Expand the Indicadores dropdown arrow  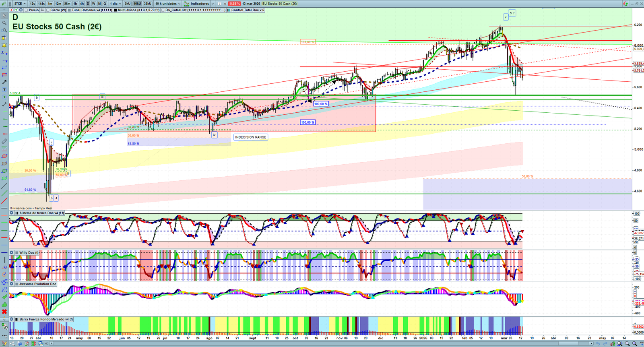click(x=212, y=4)
